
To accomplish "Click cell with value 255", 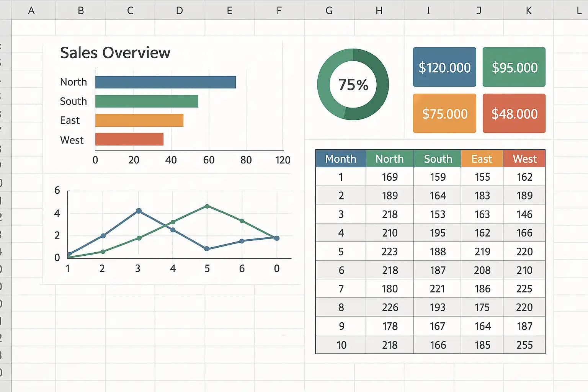I will [524, 345].
